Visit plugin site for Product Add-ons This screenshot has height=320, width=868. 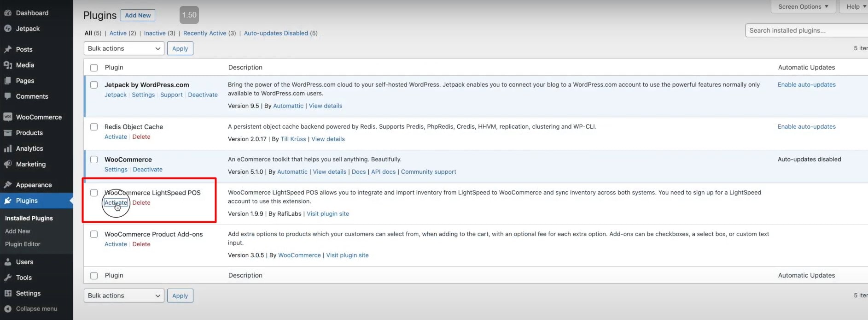tap(347, 255)
